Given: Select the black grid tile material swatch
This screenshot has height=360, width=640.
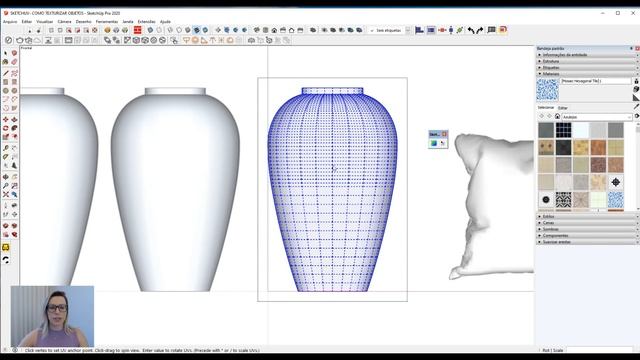Looking at the screenshot, I should 563,131.
